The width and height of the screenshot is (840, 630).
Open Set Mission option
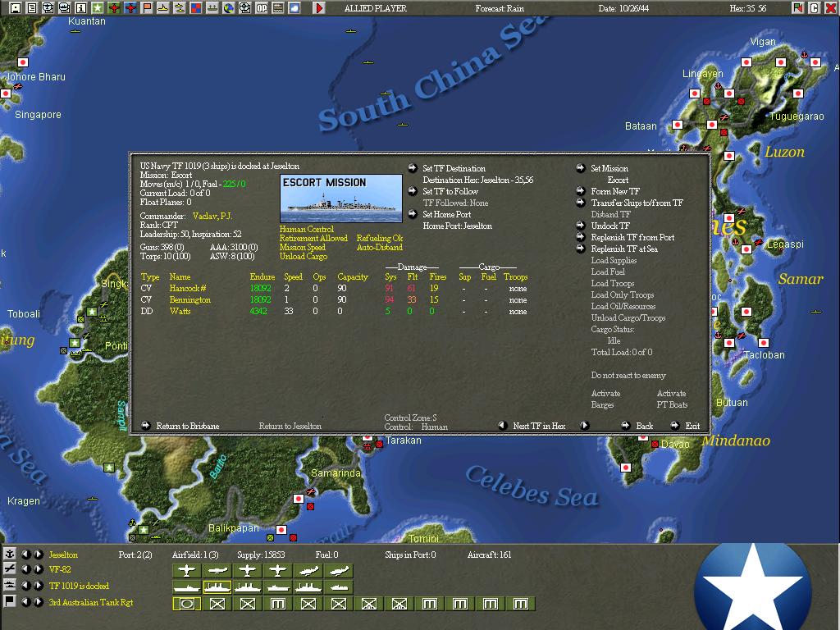point(609,168)
